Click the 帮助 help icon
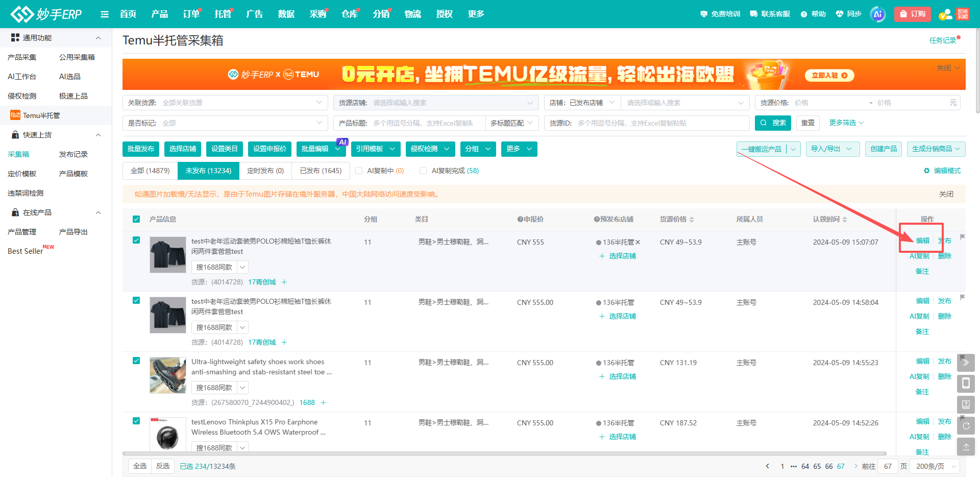This screenshot has width=980, height=477. (804, 14)
